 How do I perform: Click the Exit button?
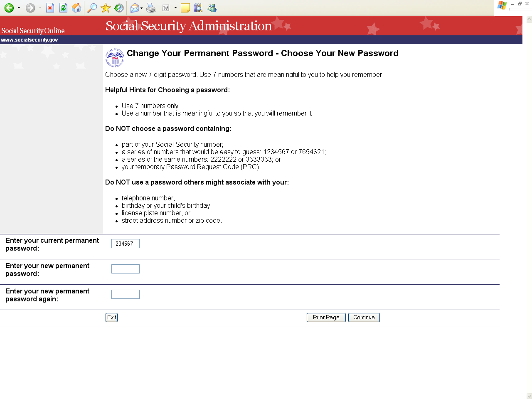point(112,318)
